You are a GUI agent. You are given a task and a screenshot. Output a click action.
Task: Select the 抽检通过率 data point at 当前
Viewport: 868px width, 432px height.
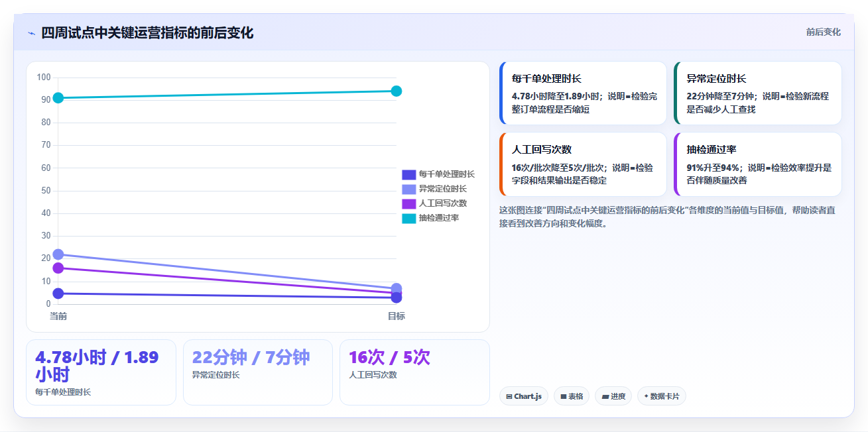(x=58, y=98)
